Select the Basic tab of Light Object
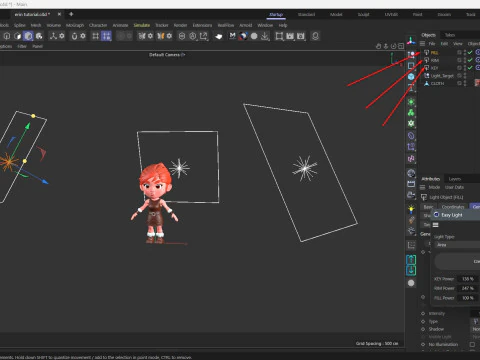The image size is (480, 360). (428, 207)
